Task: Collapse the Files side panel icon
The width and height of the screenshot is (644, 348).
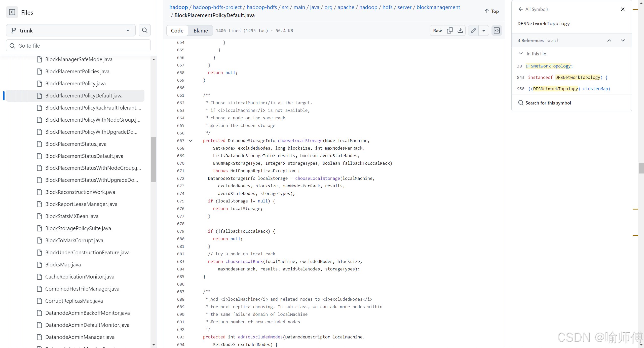Action: click(x=12, y=12)
